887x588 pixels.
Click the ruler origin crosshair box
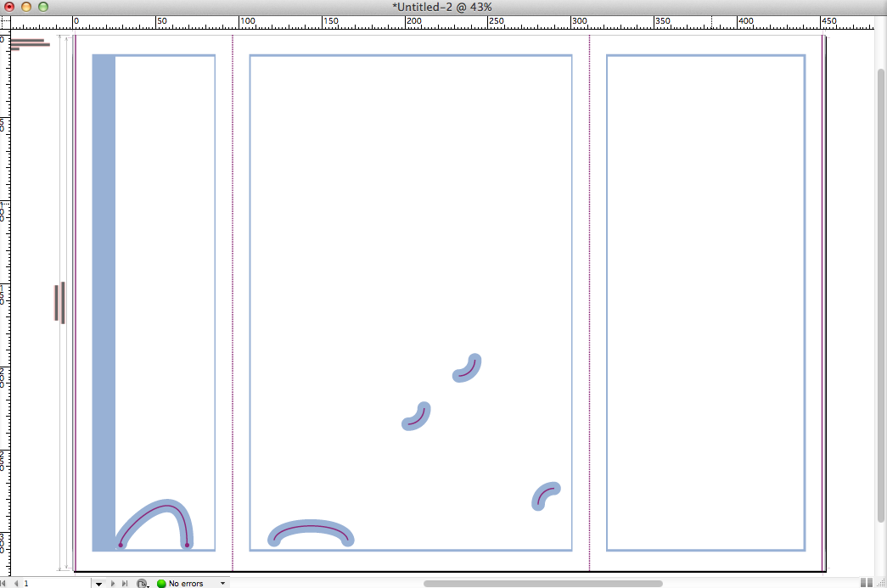[4, 20]
